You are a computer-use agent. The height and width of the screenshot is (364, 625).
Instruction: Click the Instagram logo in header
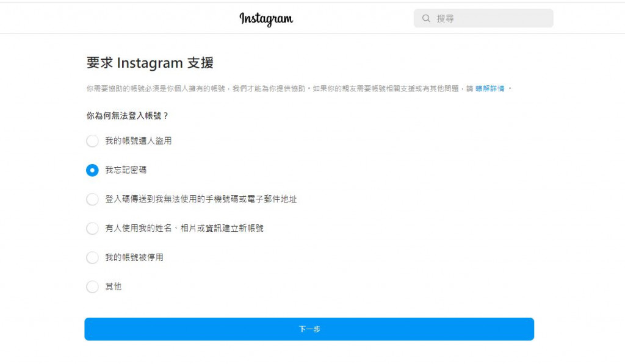point(266,19)
